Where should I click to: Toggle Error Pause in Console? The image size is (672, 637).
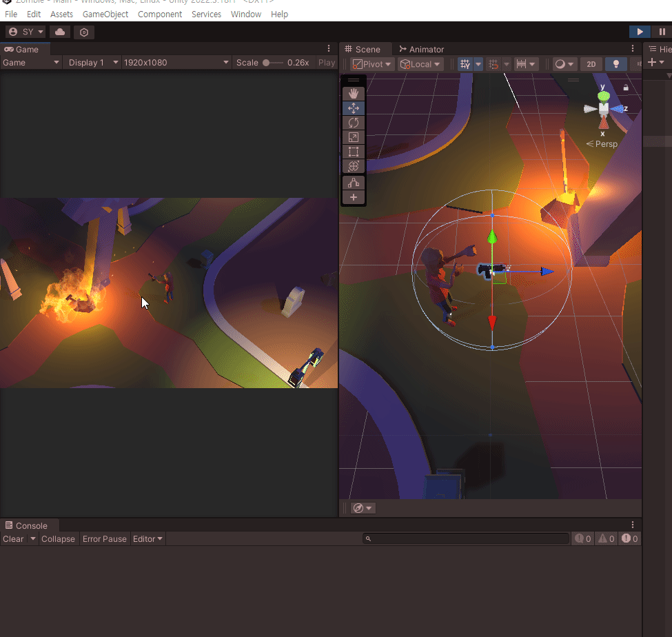105,539
